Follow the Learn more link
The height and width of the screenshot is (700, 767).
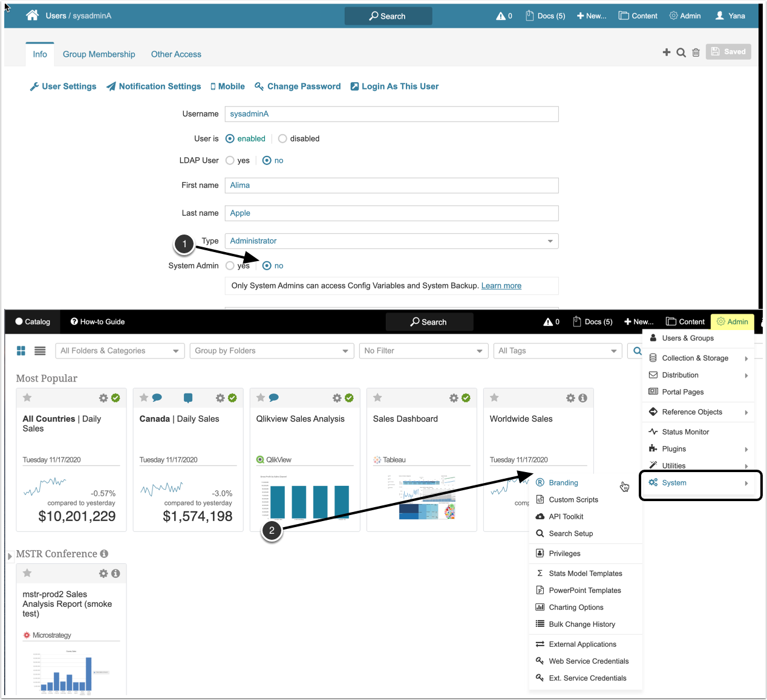click(501, 285)
